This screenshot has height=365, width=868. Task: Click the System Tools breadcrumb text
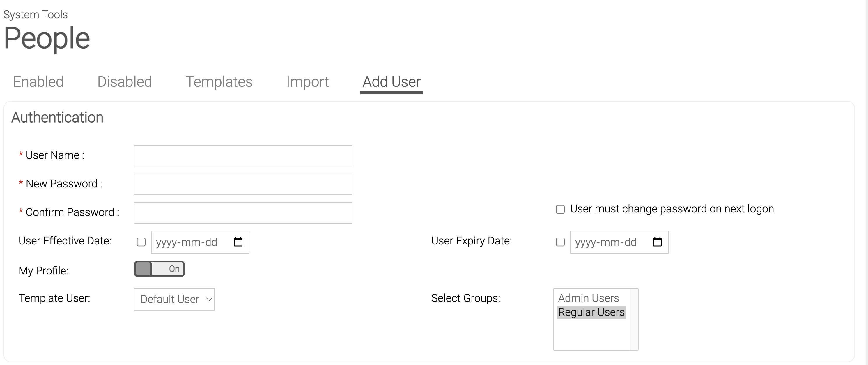point(36,15)
